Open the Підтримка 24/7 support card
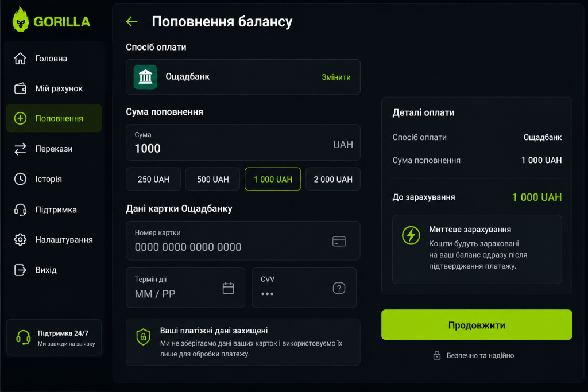Viewport: 588px width, 392px height. tap(54, 337)
